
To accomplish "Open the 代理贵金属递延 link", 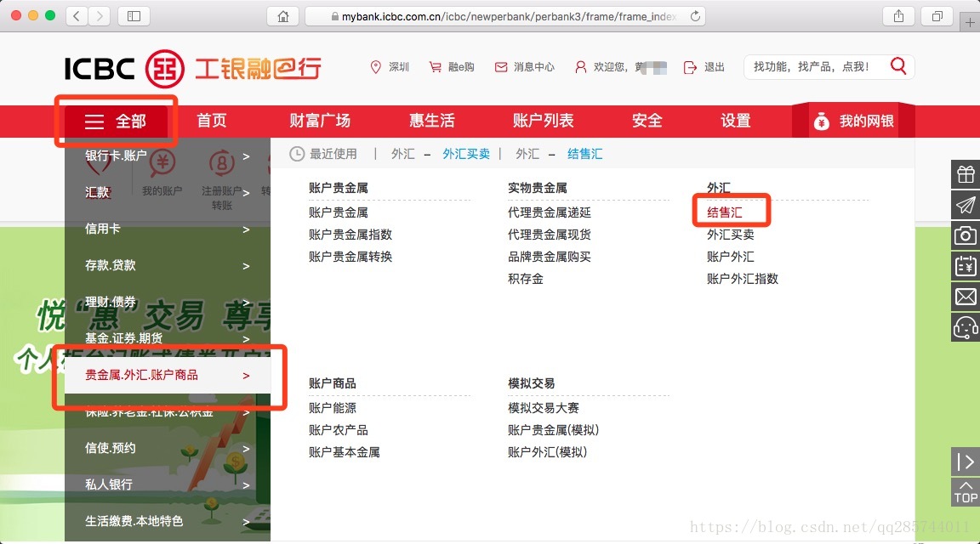I will click(x=550, y=212).
